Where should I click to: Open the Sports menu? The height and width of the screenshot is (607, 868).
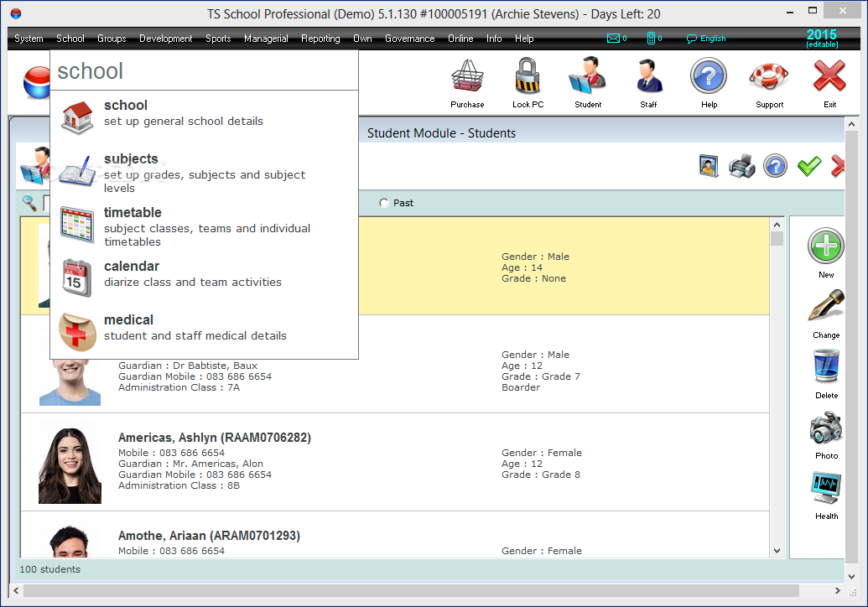point(218,39)
